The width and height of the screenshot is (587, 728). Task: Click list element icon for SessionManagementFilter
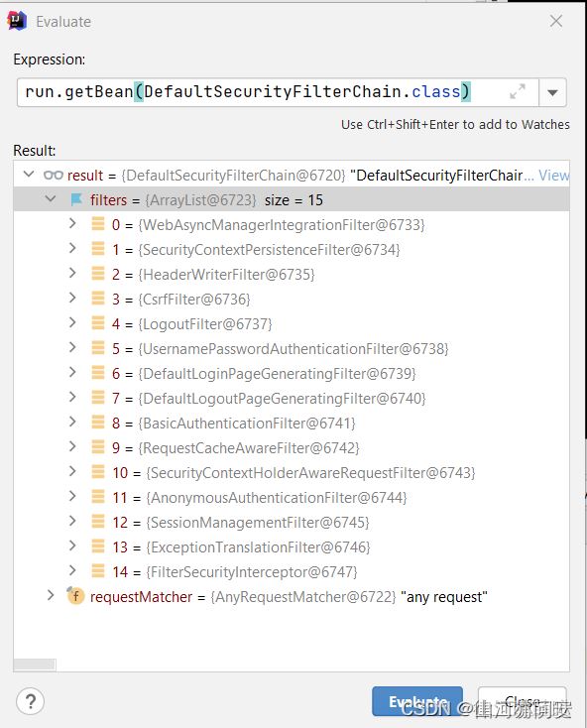pos(98,522)
